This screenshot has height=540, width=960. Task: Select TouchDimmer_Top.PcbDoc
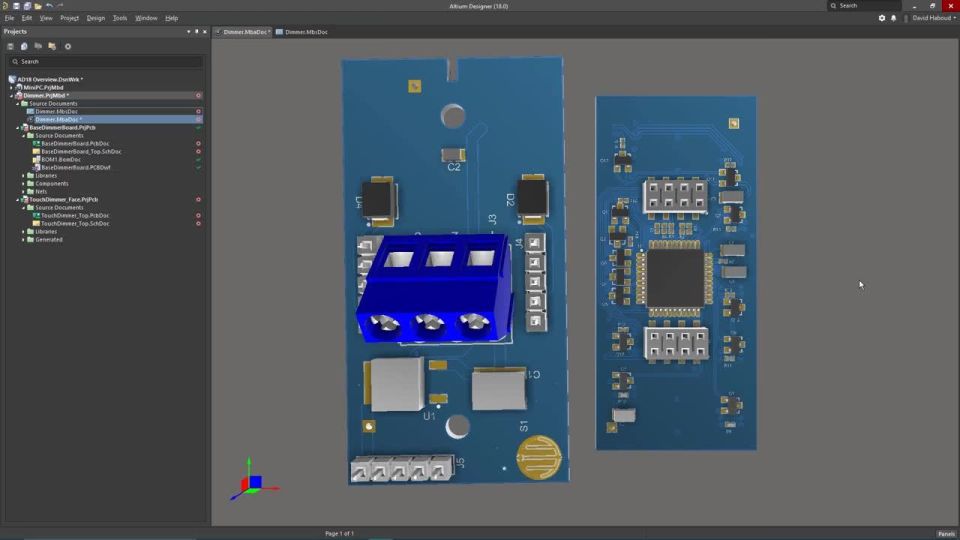pyautogui.click(x=75, y=216)
